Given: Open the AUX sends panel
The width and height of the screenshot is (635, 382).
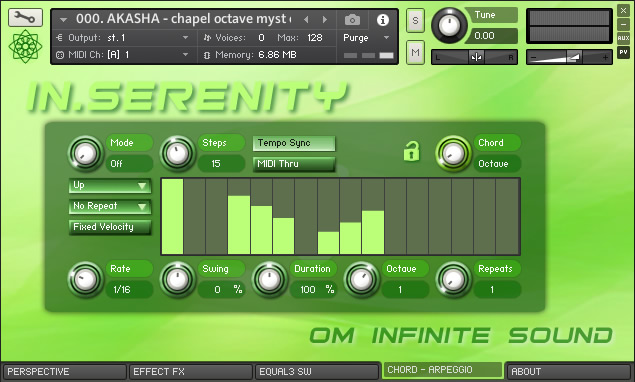Looking at the screenshot, I should coord(623,38).
